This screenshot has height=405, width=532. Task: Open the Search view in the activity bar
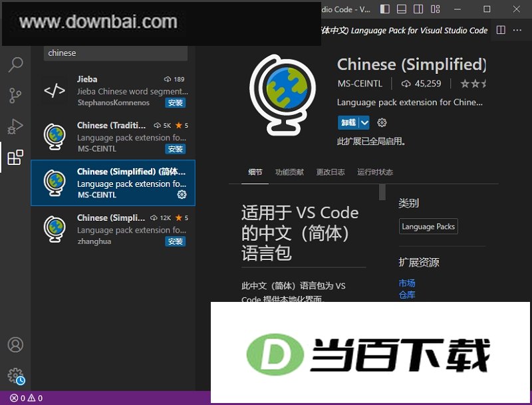[15, 65]
